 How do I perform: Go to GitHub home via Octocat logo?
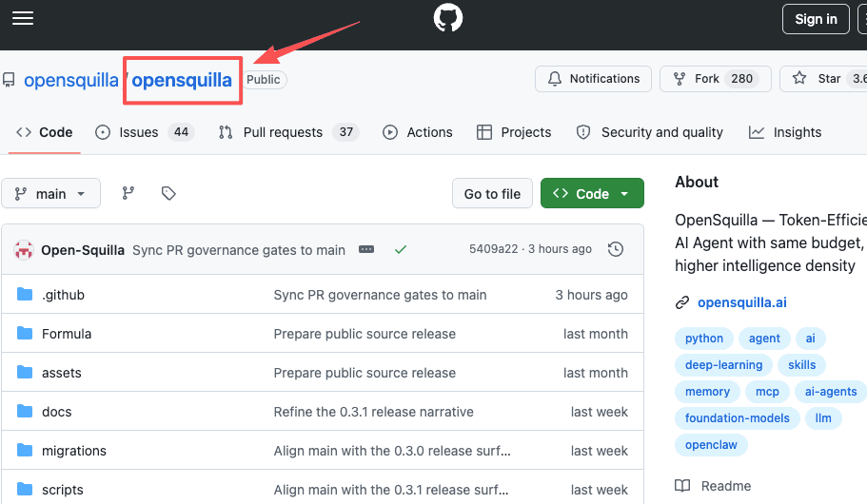pos(448,18)
